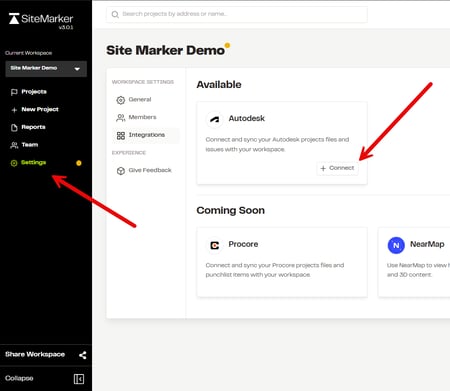Click the search magnifier icon
Screen dimensions: 450x391
[115, 14]
